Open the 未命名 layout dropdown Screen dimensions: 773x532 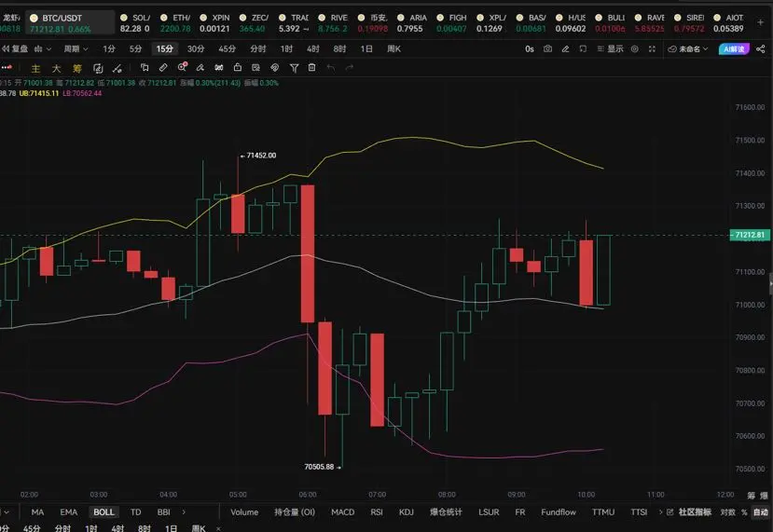click(x=688, y=48)
